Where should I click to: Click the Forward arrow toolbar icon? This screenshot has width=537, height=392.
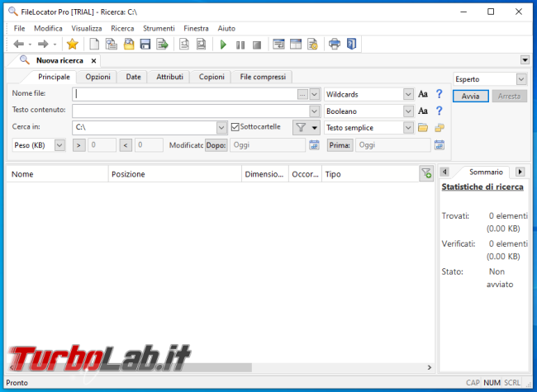(x=43, y=44)
